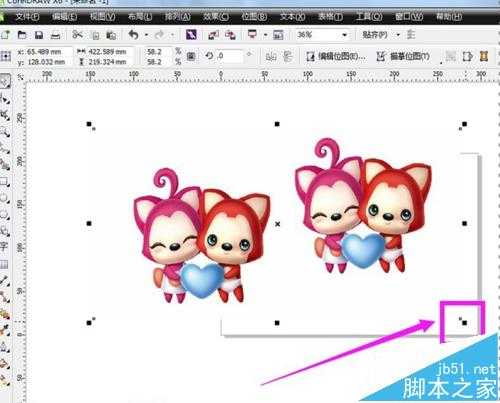Screen dimensions: 500x403
Task: Open the 36% zoom level dropdown
Action: click(322, 35)
